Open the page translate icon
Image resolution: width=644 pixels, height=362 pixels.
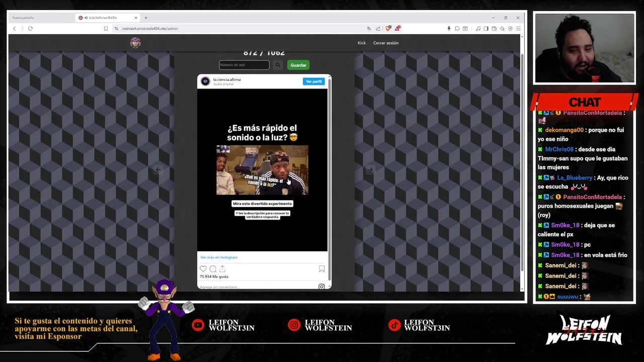click(x=369, y=29)
